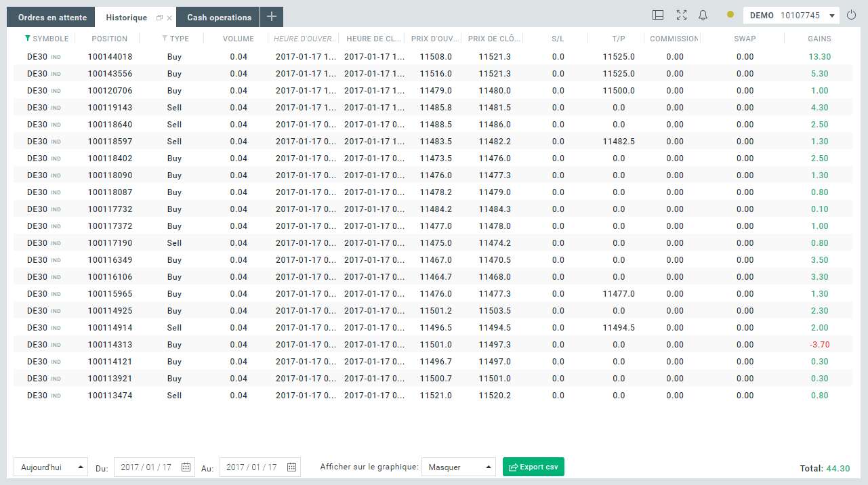Sort by Heure de clôture column header
Viewport: 868px width, 485px height.
[375, 39]
